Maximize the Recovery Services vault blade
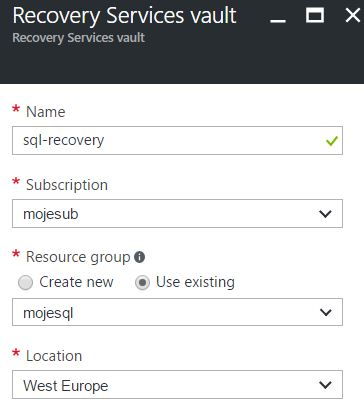 point(315,15)
